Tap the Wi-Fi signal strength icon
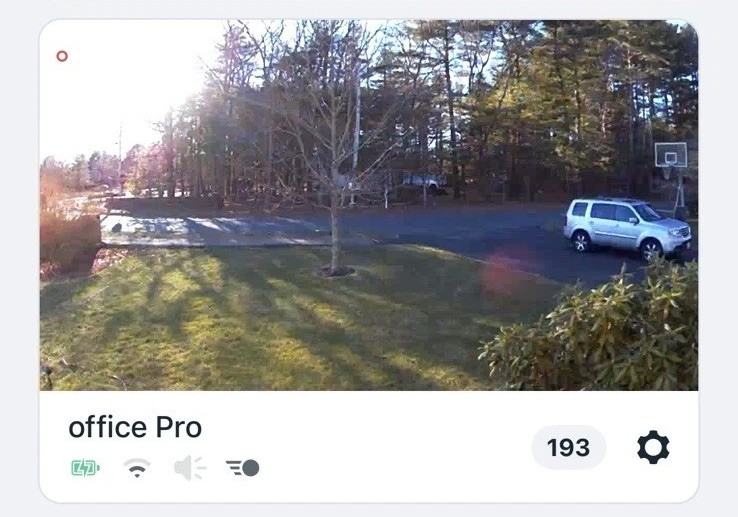Viewport: 738px width, 517px height. coord(137,468)
